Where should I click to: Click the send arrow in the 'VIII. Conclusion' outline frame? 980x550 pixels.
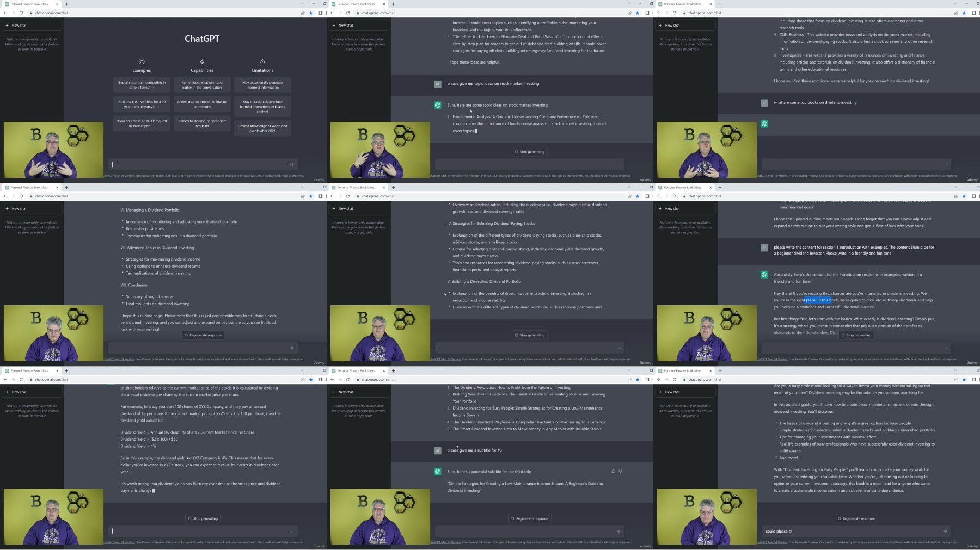coord(292,348)
